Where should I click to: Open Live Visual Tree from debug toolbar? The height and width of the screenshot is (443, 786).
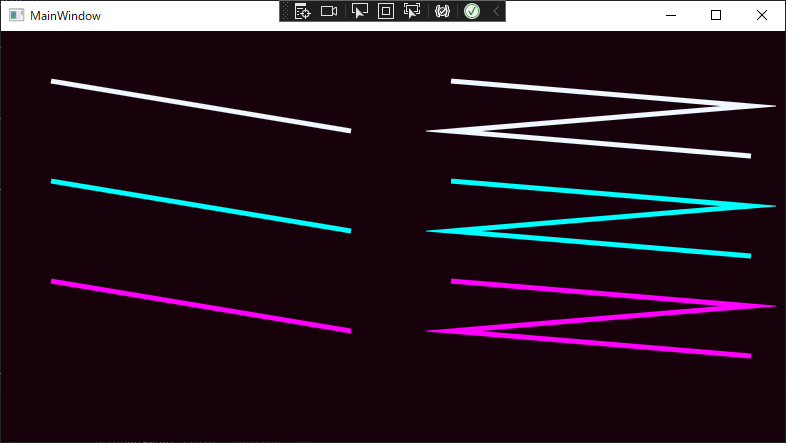pos(302,11)
